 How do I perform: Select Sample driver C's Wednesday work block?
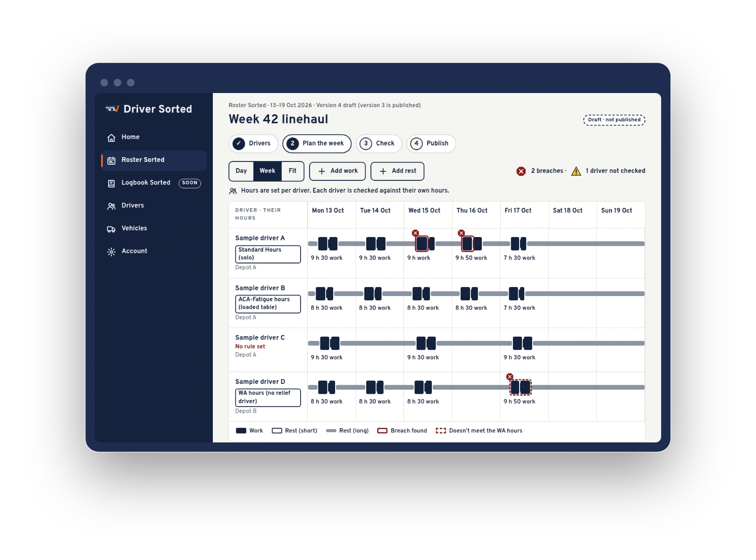click(426, 343)
